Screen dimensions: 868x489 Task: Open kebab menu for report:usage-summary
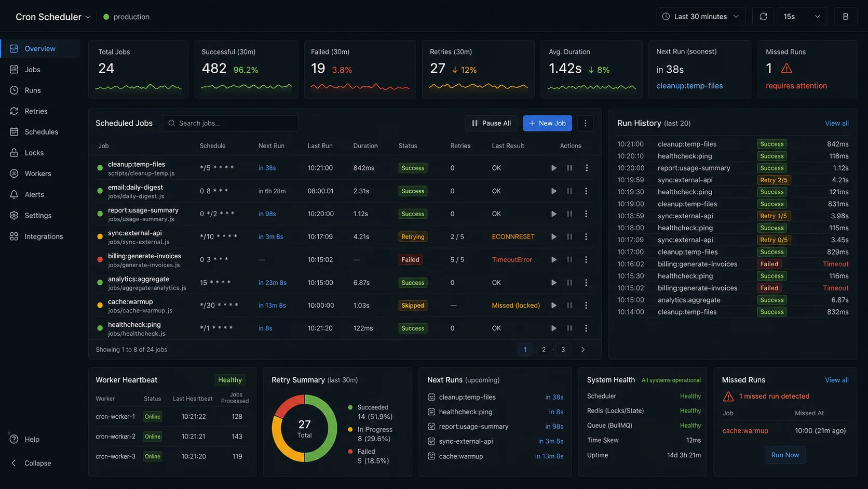586,214
